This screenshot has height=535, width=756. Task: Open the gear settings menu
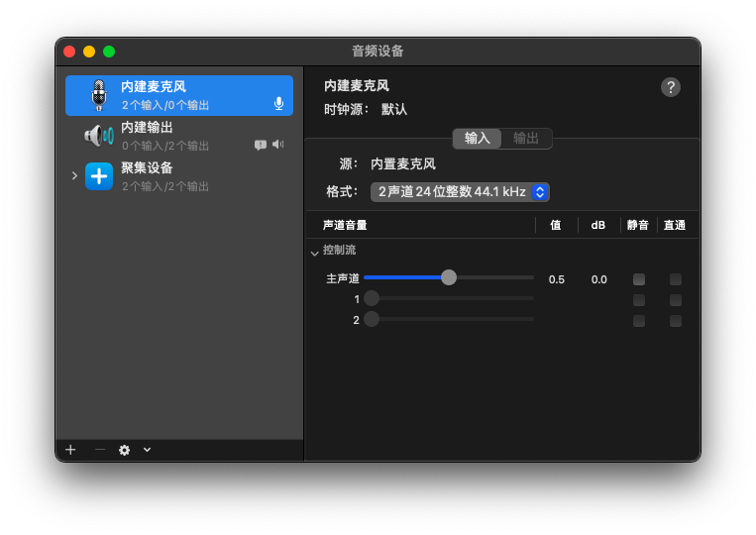(124, 450)
